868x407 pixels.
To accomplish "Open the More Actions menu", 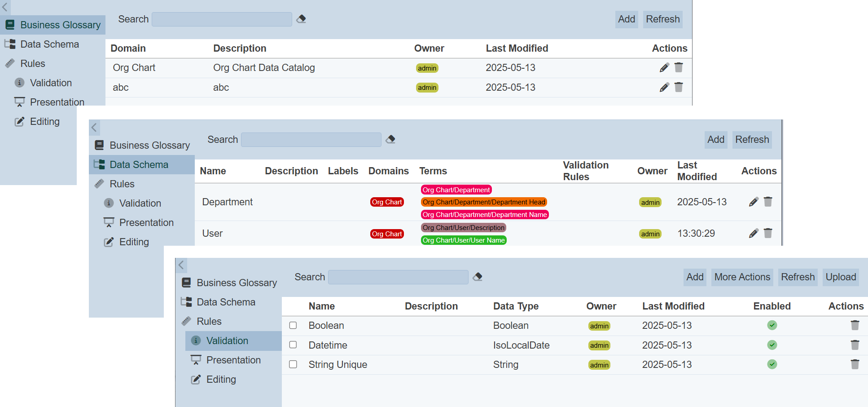I will pos(742,277).
